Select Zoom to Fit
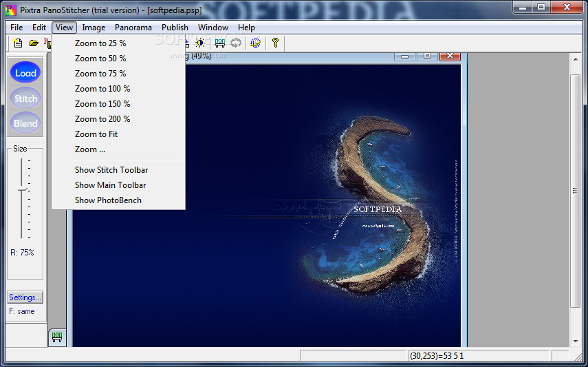The height and width of the screenshot is (367, 588). 118,134
